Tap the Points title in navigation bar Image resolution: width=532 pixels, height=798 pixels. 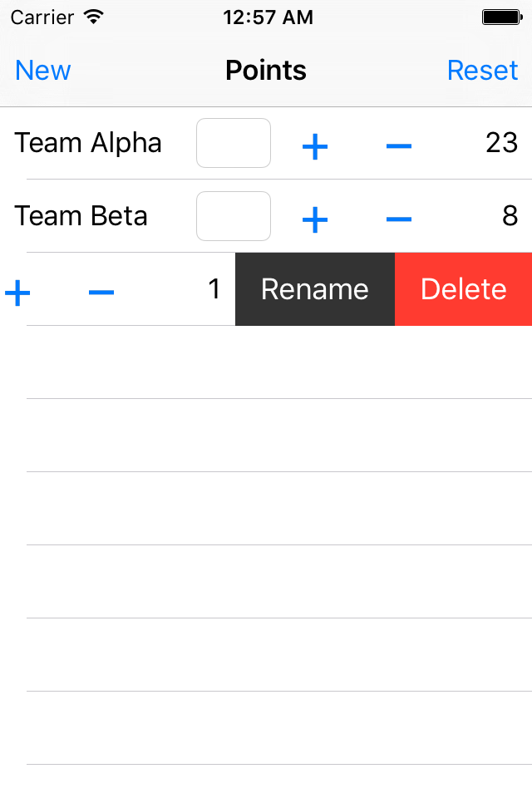266,70
